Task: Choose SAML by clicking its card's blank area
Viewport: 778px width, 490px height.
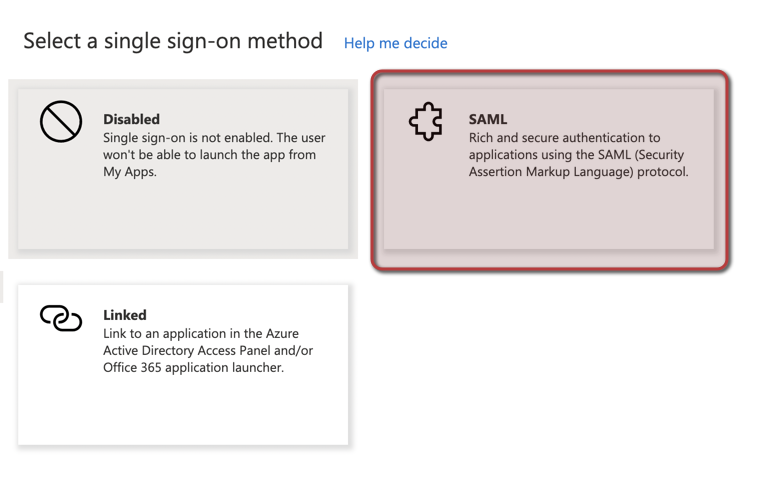Action: [548, 216]
